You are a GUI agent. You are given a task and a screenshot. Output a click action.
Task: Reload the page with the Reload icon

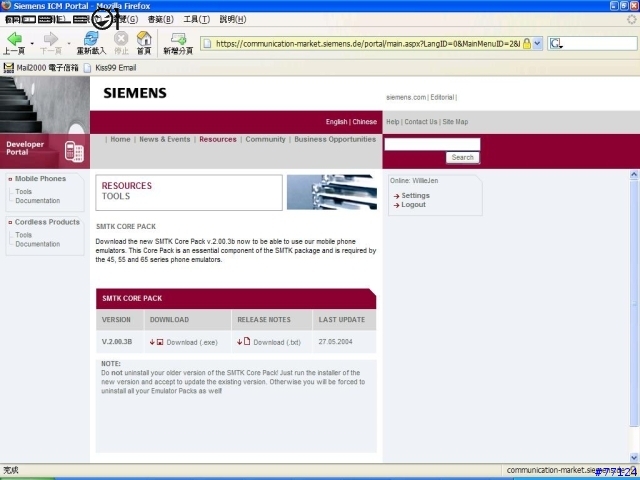[x=91, y=39]
